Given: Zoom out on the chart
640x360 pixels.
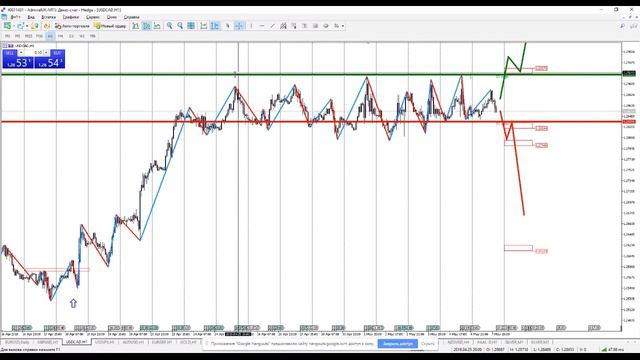Looking at the screenshot, I should 180,26.
